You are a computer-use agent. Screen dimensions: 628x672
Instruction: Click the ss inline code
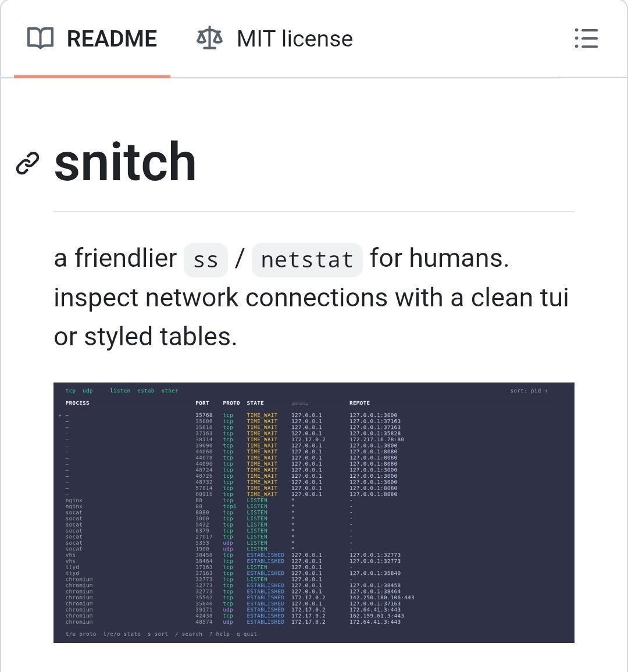(x=205, y=260)
